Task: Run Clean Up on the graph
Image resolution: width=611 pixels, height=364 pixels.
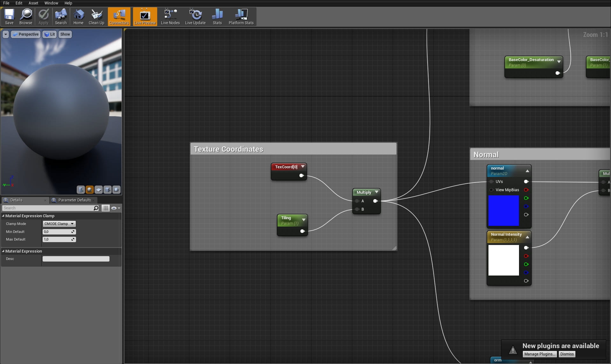Action: click(96, 17)
